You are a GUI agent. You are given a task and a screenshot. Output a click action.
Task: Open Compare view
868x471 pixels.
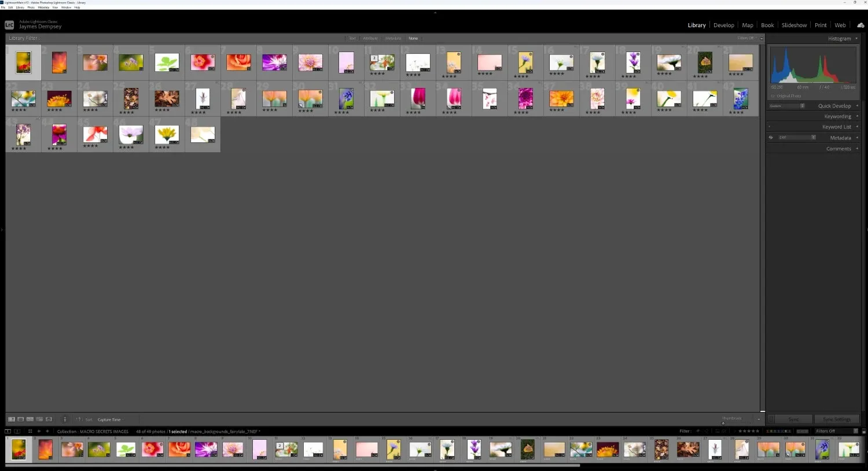point(30,419)
